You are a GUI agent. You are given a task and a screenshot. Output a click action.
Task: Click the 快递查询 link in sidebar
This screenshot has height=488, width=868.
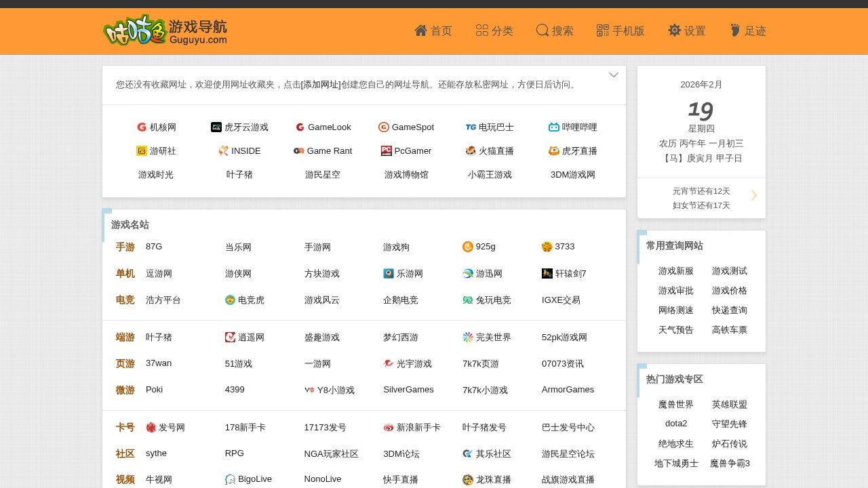click(729, 310)
